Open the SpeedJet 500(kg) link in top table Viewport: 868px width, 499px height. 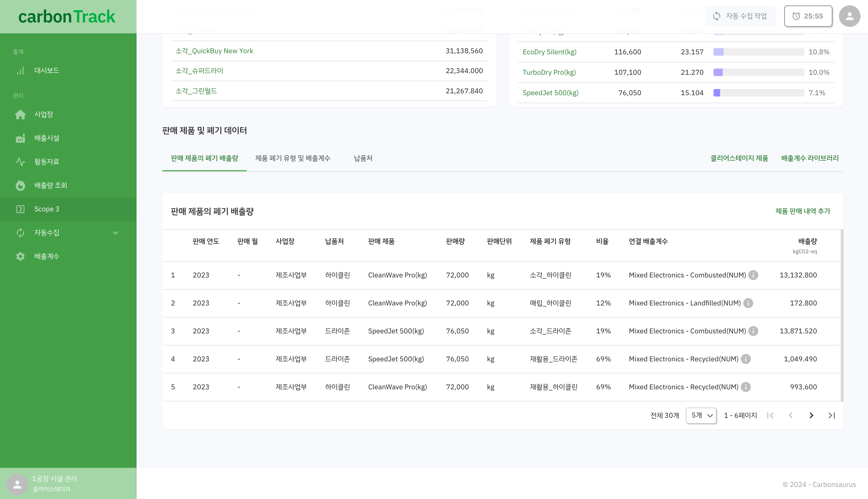point(550,93)
